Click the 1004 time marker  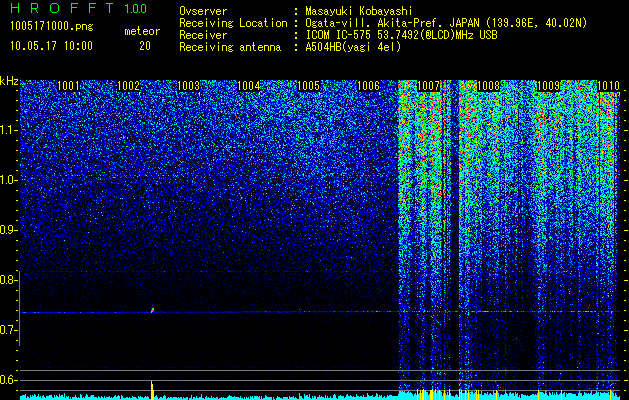(x=249, y=86)
